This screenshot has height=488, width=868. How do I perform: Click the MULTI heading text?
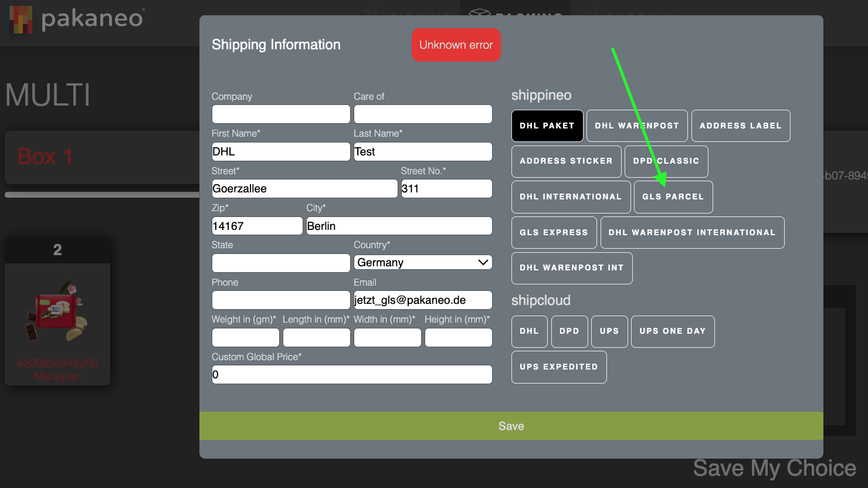point(48,95)
